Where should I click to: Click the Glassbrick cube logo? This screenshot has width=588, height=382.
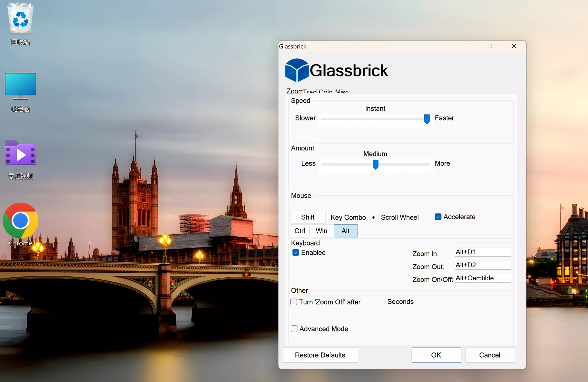pos(296,70)
